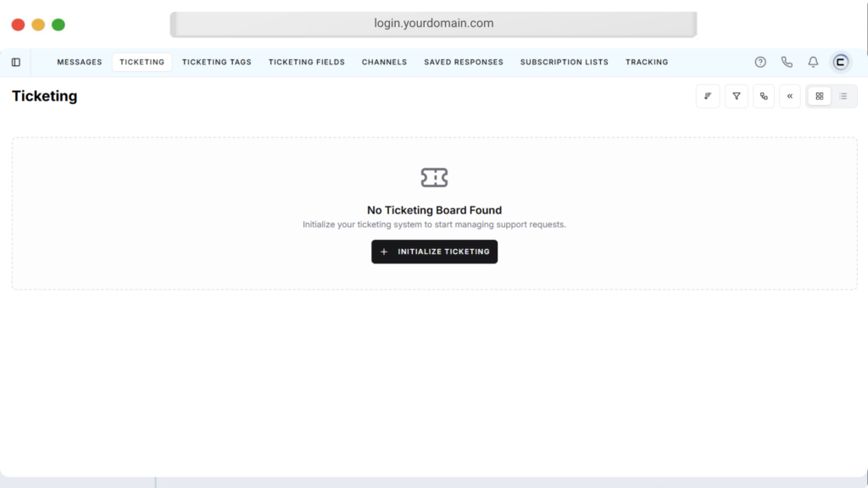The image size is (868, 488).
Task: Switch to the Channels tab
Action: (x=384, y=62)
